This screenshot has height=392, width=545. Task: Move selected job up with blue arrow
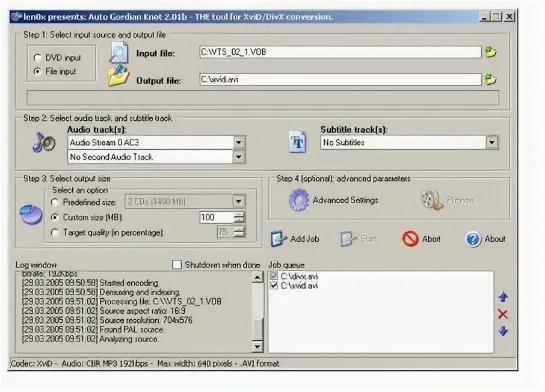[x=503, y=297]
